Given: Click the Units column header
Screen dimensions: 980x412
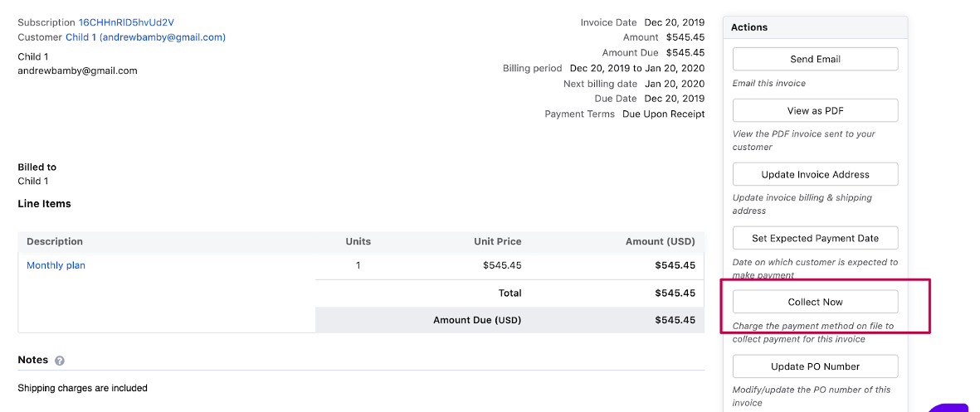Looking at the screenshot, I should pyautogui.click(x=358, y=241).
